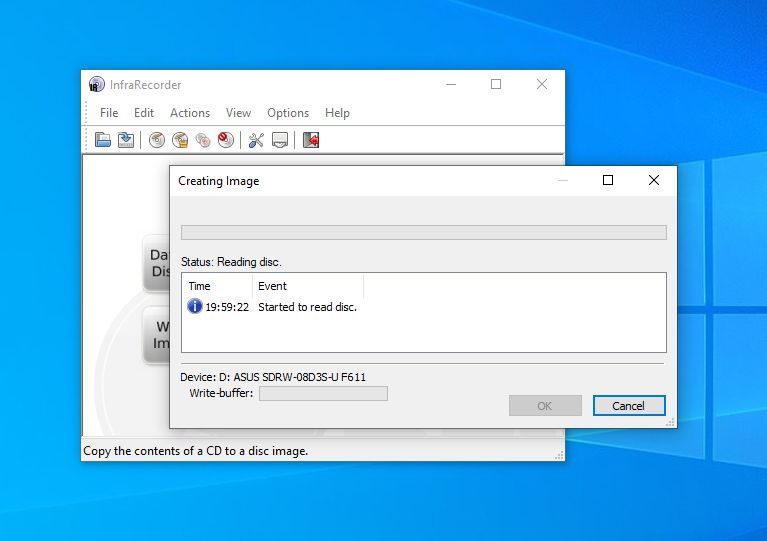This screenshot has height=541, width=767.
Task: Click the info icon beside 19:59:22
Action: 195,306
